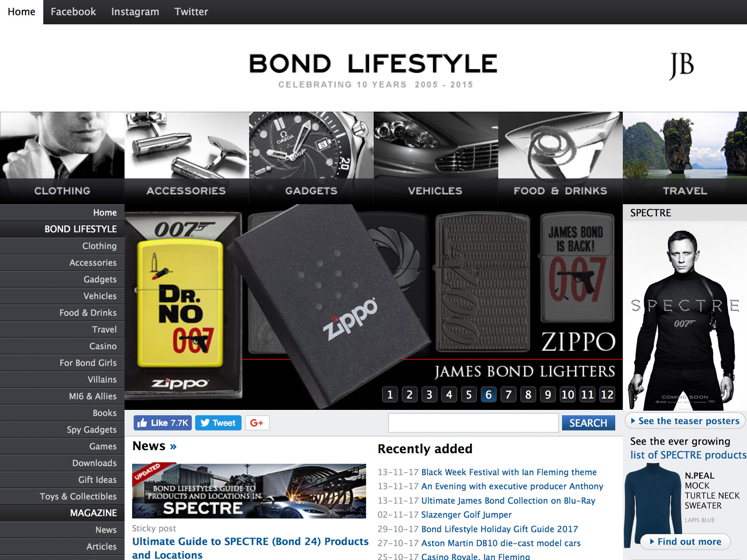
Task: Click Find out more on N.Peal sweater
Action: point(685,542)
